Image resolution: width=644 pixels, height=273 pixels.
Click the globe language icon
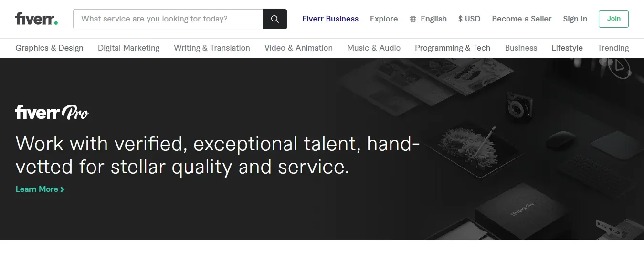pos(413,19)
